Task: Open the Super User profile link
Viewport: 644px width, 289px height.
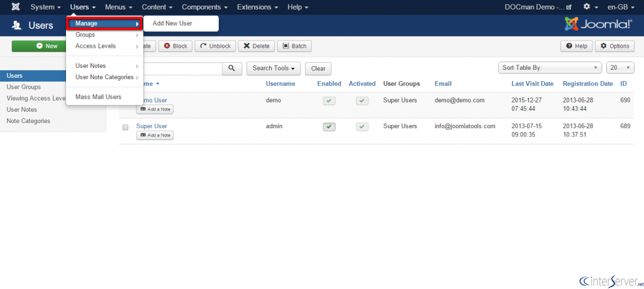Action: (152, 126)
